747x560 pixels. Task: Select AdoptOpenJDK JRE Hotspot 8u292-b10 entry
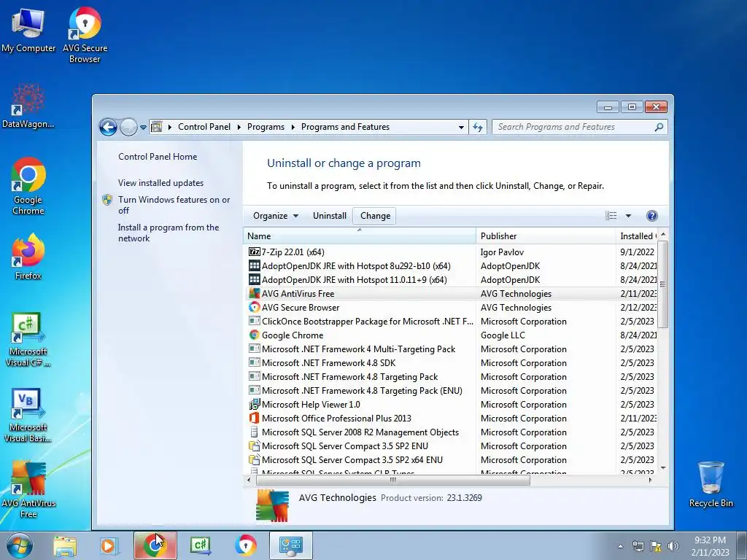coord(450,265)
